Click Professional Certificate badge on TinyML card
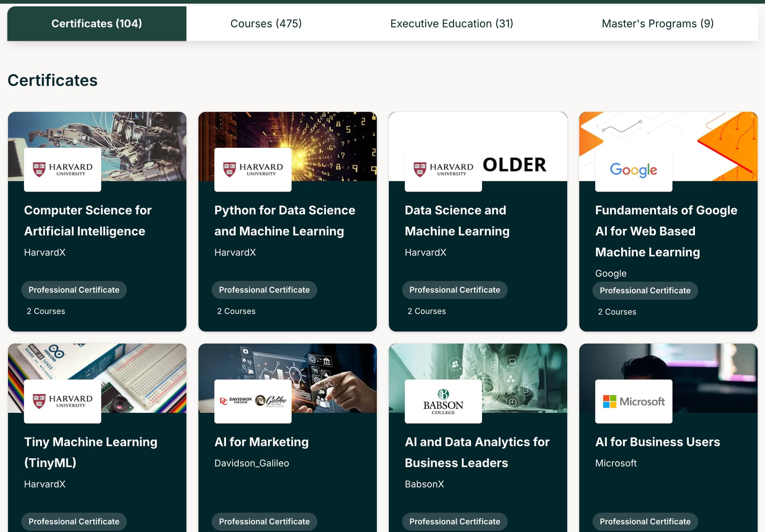This screenshot has height=532, width=765. pyautogui.click(x=74, y=521)
